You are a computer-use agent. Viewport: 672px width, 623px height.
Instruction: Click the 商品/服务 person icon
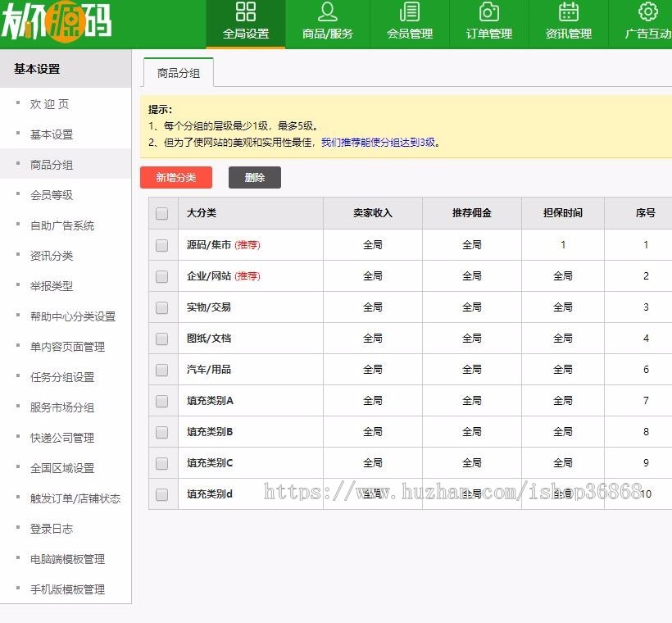[327, 14]
